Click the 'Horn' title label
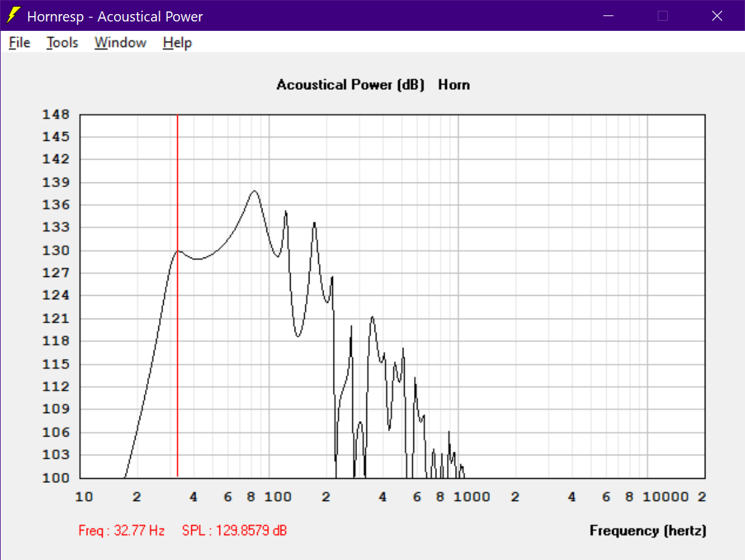The width and height of the screenshot is (745, 560). click(454, 85)
